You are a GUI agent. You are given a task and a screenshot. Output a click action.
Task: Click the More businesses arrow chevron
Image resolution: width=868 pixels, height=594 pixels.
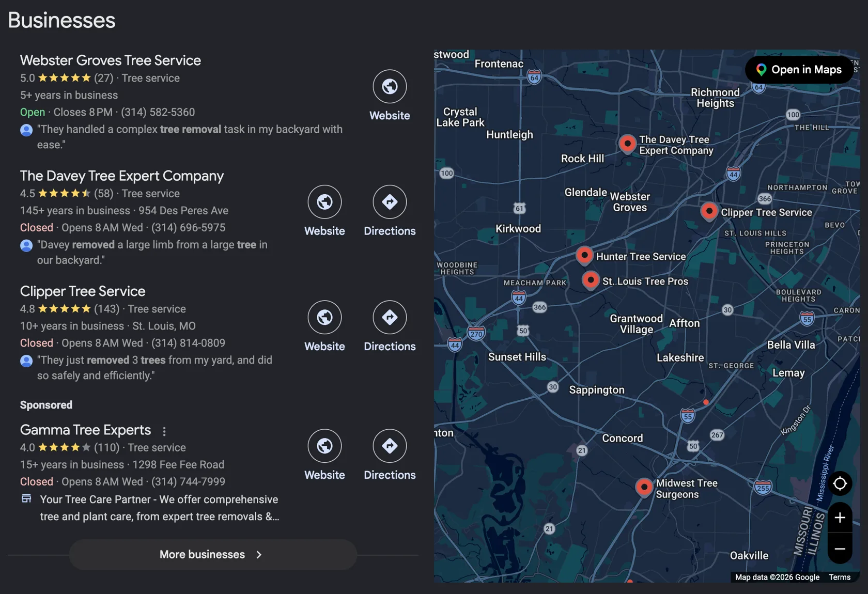259,555
